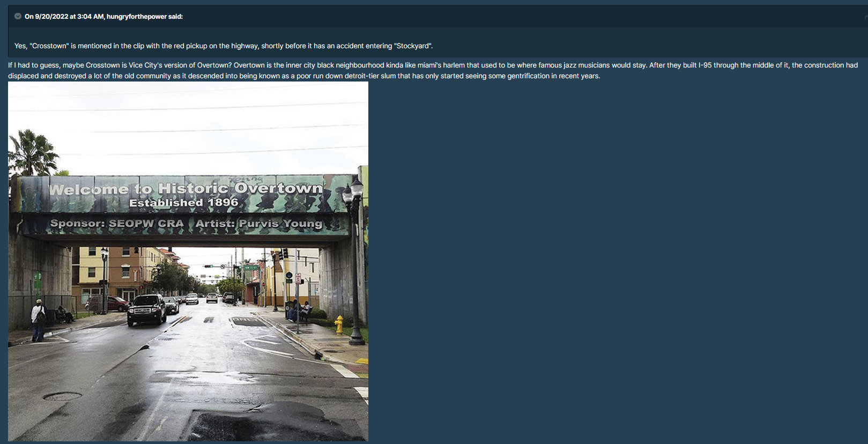Viewport: 868px width, 444px height.
Task: Click "Sponsor: SEOPW CRA" on the overpass
Action: click(117, 224)
